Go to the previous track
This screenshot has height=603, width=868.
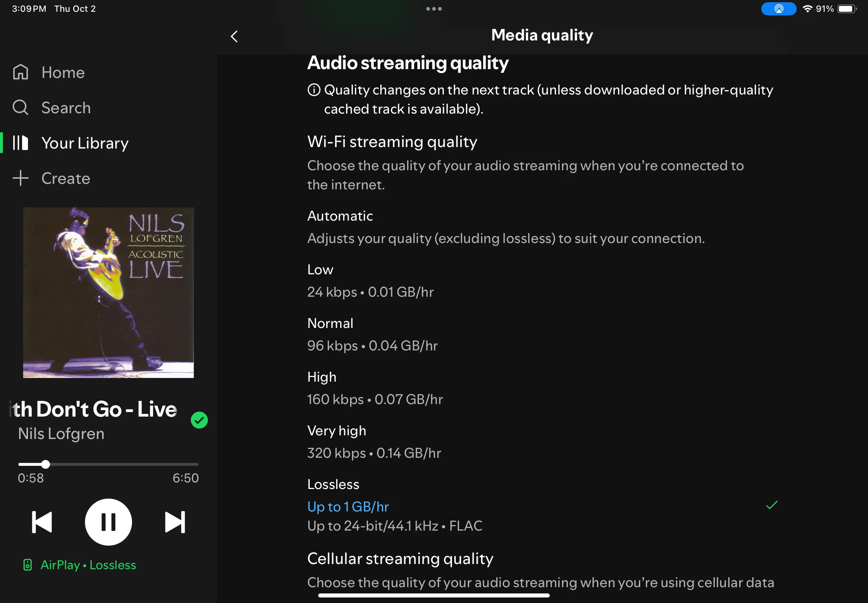pos(42,522)
